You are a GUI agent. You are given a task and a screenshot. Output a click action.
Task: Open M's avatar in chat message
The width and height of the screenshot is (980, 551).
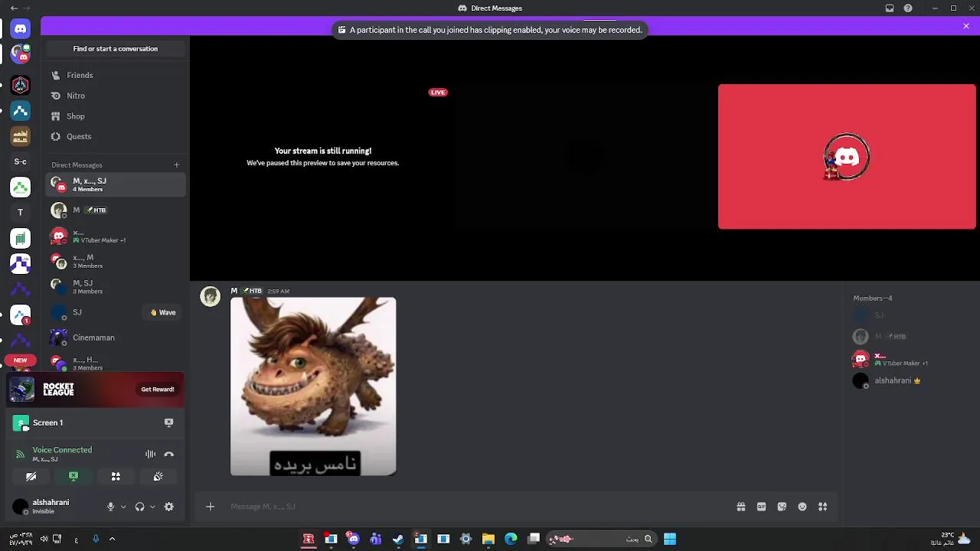click(211, 297)
